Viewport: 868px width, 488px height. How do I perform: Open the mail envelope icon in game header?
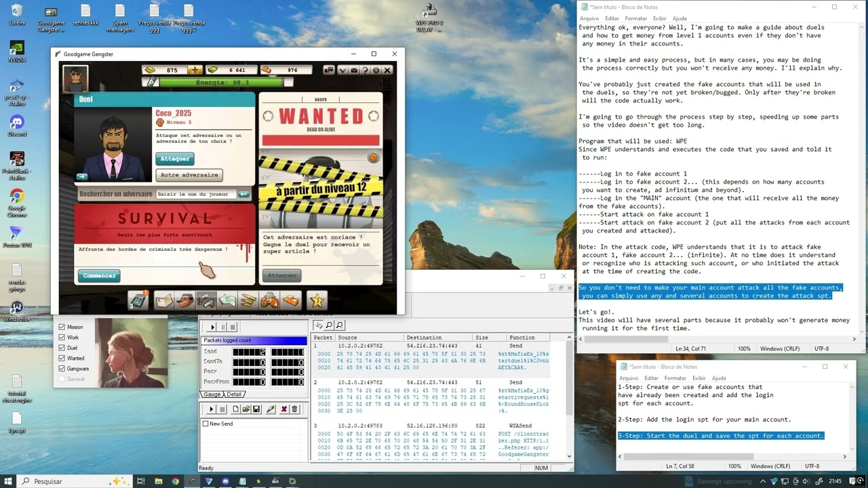(x=353, y=70)
